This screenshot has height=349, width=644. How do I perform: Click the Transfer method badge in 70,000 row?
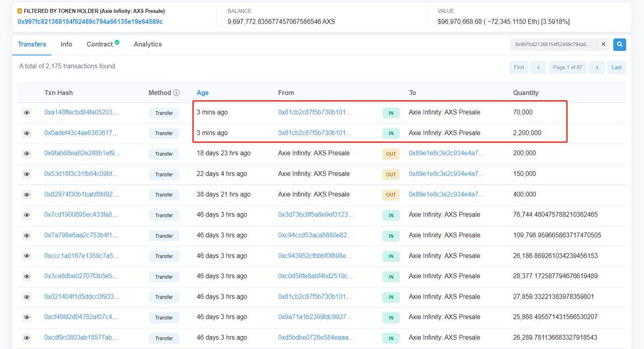coord(164,113)
